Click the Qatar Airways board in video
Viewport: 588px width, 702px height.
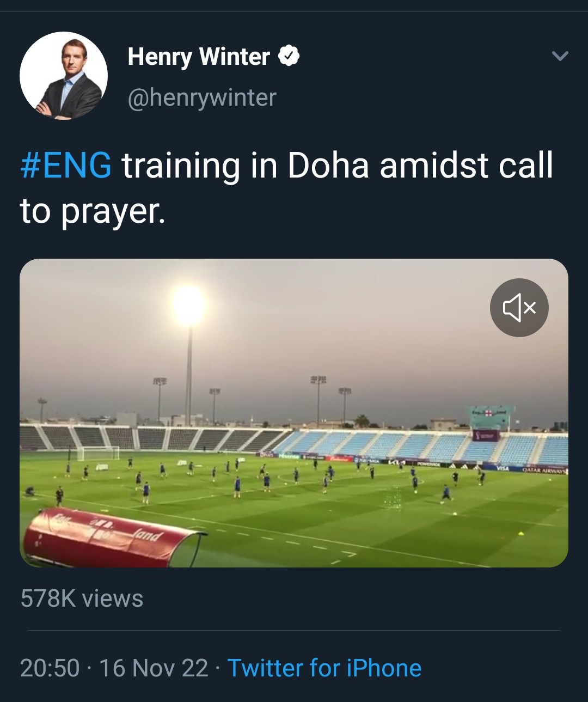tap(544, 469)
